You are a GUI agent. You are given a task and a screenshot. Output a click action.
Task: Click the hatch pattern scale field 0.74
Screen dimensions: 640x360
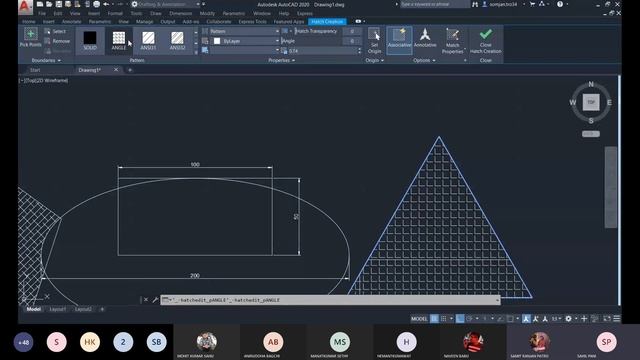(x=322, y=51)
